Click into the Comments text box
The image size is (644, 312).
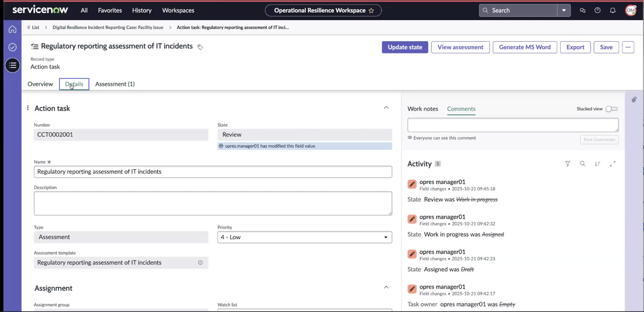pos(513,125)
